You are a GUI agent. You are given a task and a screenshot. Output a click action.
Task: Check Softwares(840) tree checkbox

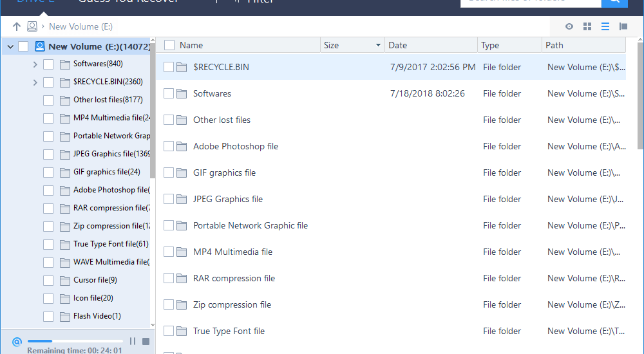48,64
